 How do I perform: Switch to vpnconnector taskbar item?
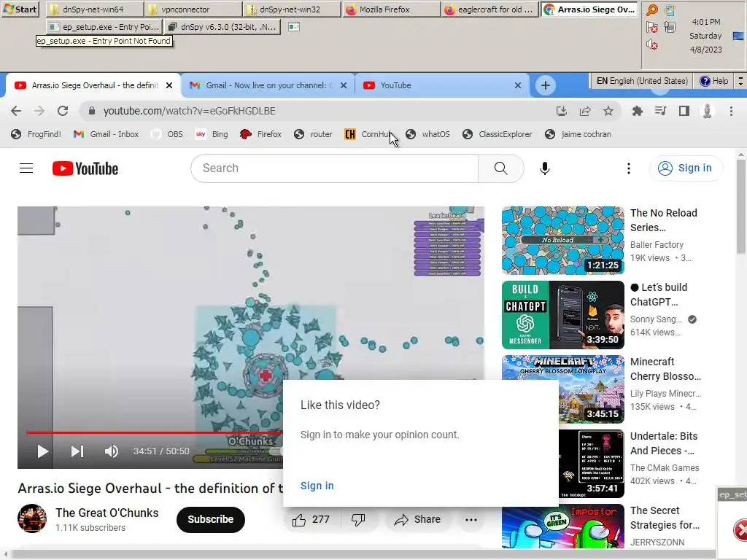pyautogui.click(x=194, y=9)
